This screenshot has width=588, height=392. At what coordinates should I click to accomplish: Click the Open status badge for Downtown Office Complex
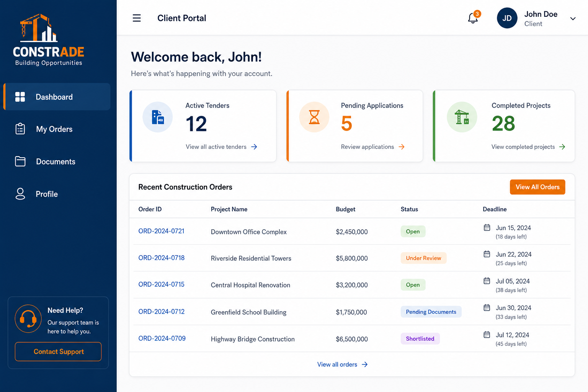413,231
